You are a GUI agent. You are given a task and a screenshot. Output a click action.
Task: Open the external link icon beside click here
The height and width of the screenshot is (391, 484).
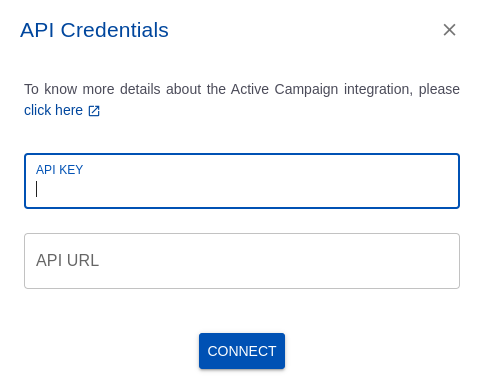[x=94, y=111]
